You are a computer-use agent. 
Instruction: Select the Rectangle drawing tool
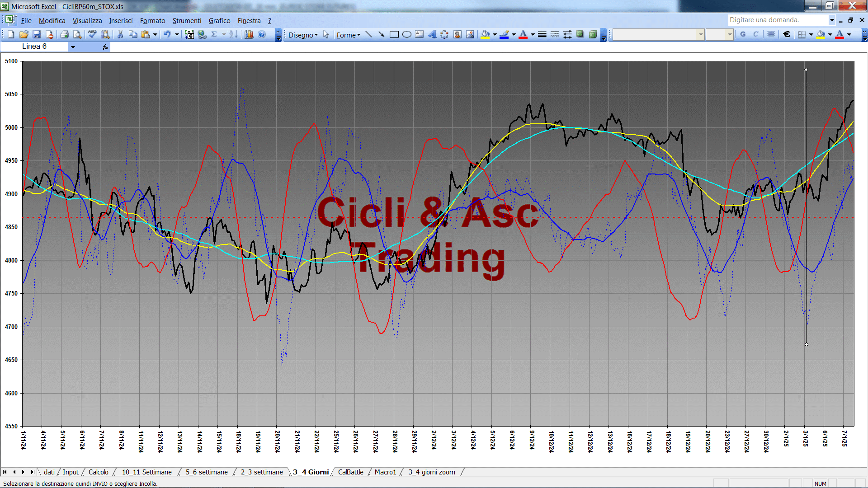pos(394,35)
